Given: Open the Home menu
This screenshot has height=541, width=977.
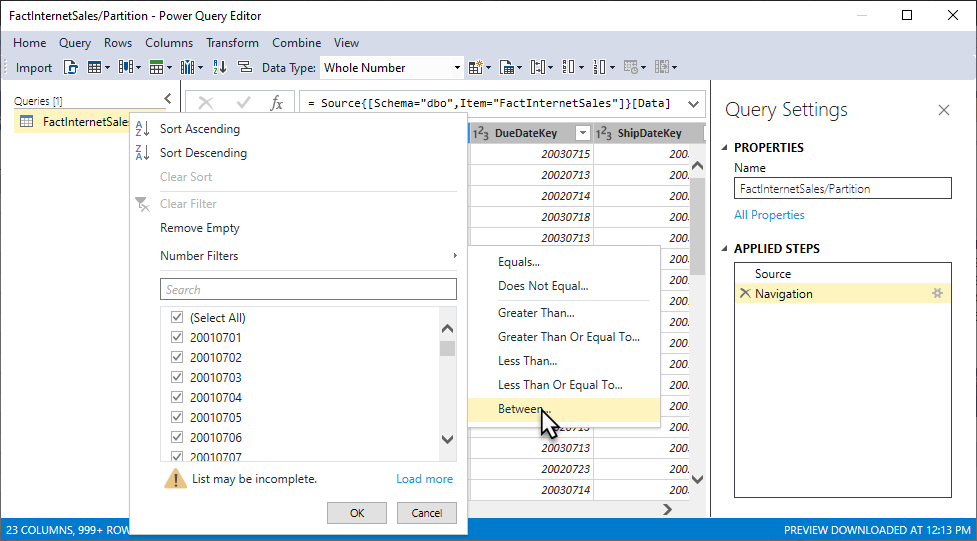Looking at the screenshot, I should point(29,43).
